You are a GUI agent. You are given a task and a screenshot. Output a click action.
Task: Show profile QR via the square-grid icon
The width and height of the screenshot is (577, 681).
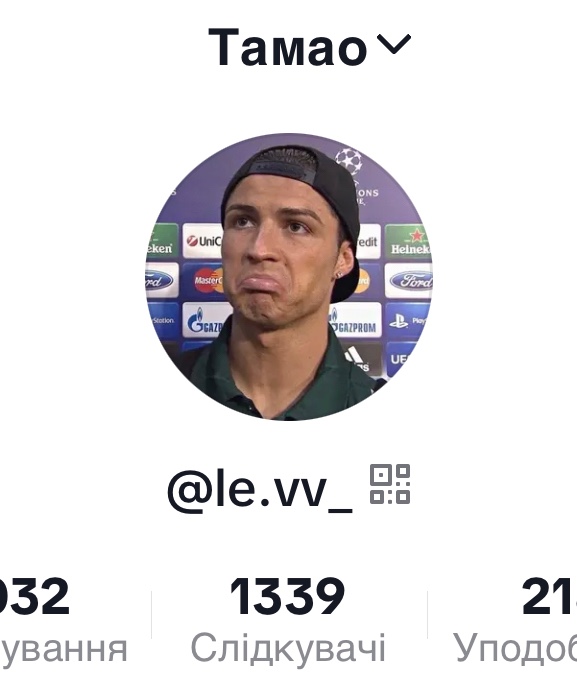[390, 484]
